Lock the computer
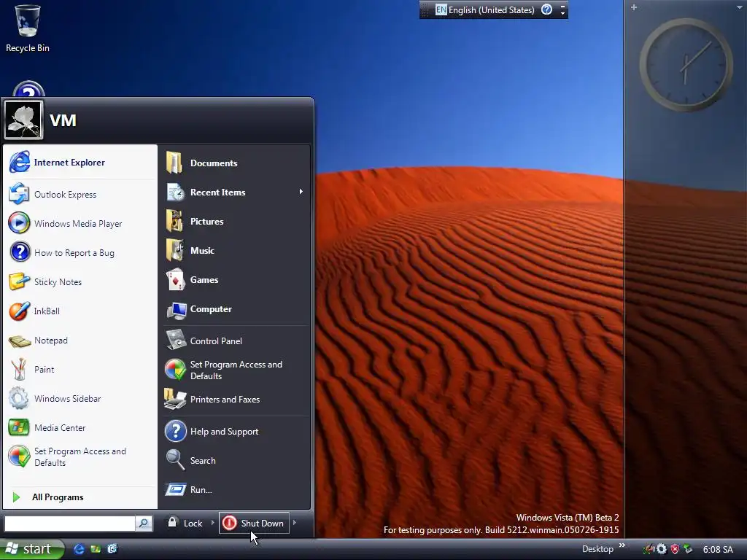 click(186, 523)
